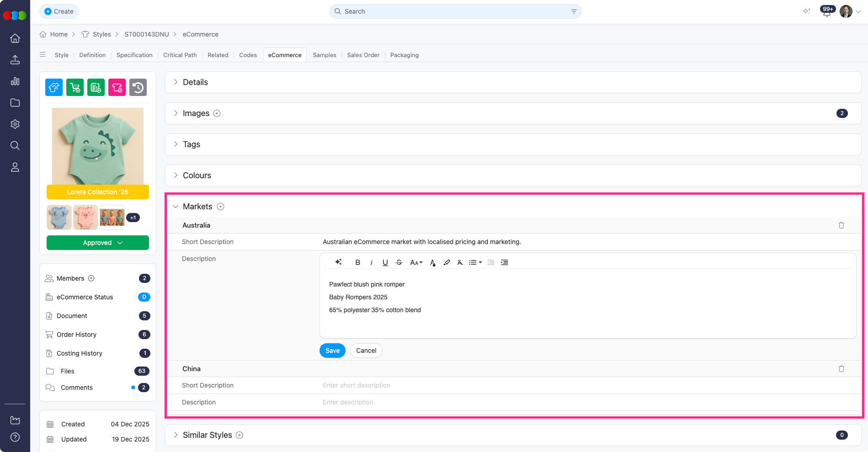This screenshot has height=452, width=868.
Task: Open the Approved status dropdown
Action: pos(98,243)
